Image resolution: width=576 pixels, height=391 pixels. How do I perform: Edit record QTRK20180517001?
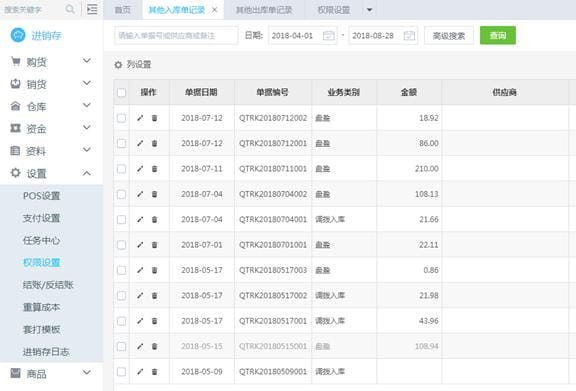pos(140,321)
